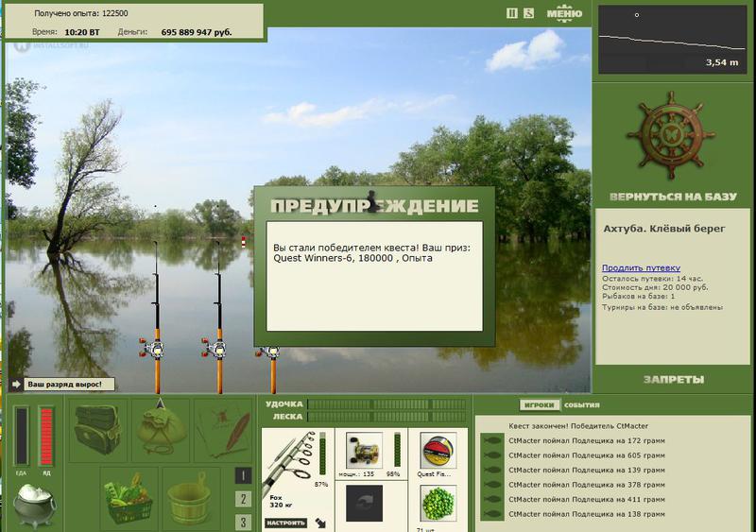Click the groundbait cauldron icon

click(34, 506)
